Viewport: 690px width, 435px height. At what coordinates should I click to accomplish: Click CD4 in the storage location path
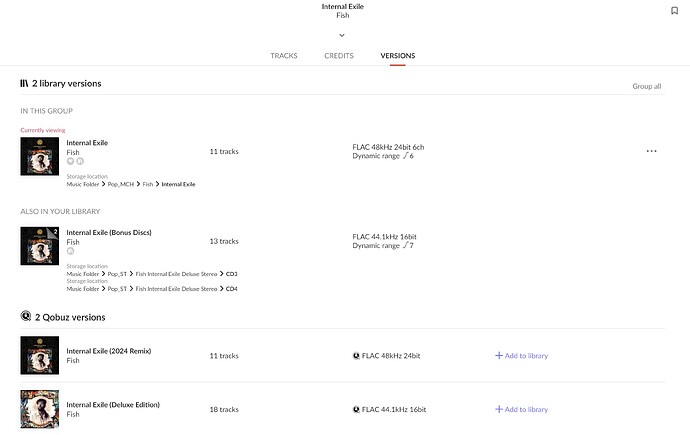231,289
